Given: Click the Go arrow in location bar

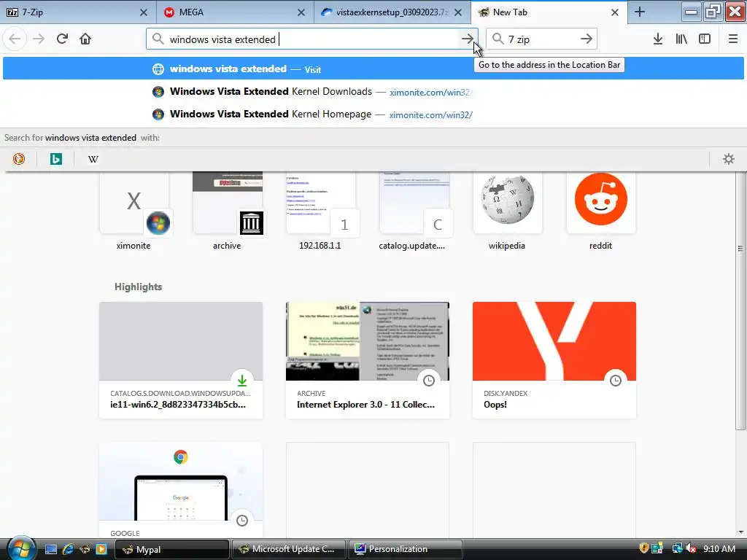Looking at the screenshot, I should [468, 39].
